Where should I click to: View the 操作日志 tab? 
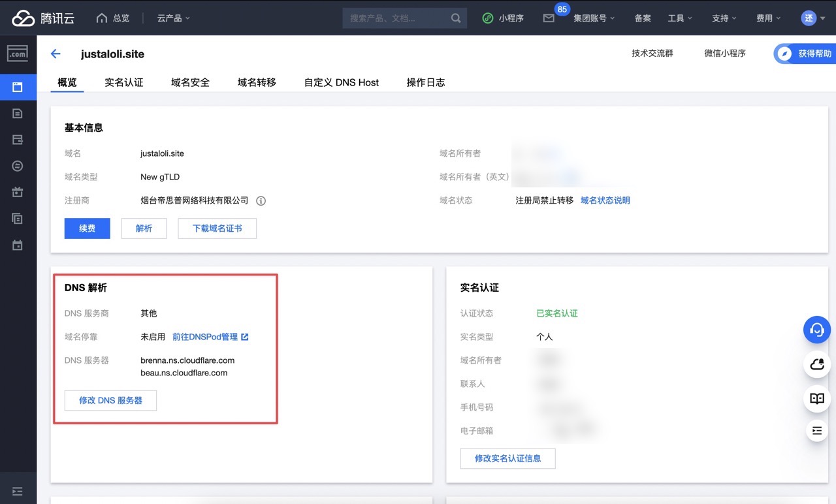coord(426,82)
